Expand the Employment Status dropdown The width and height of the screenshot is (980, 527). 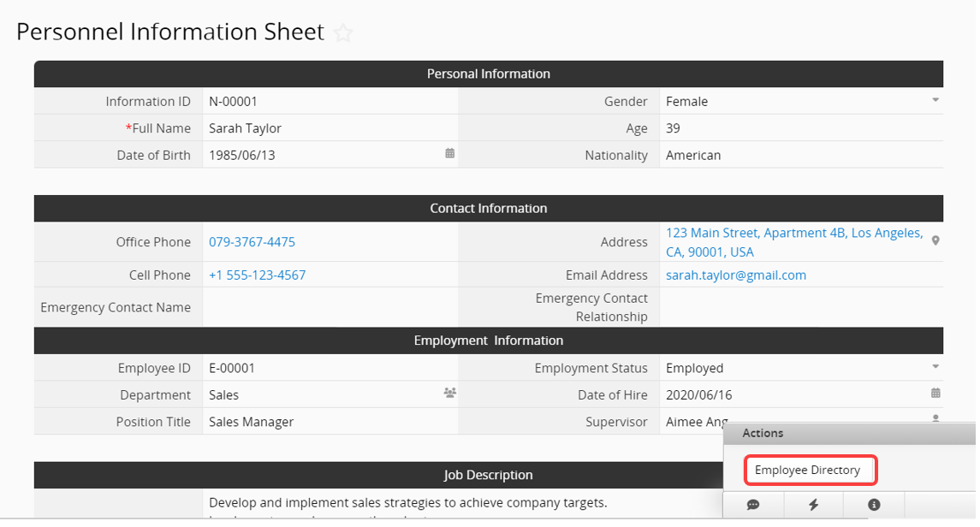point(935,367)
